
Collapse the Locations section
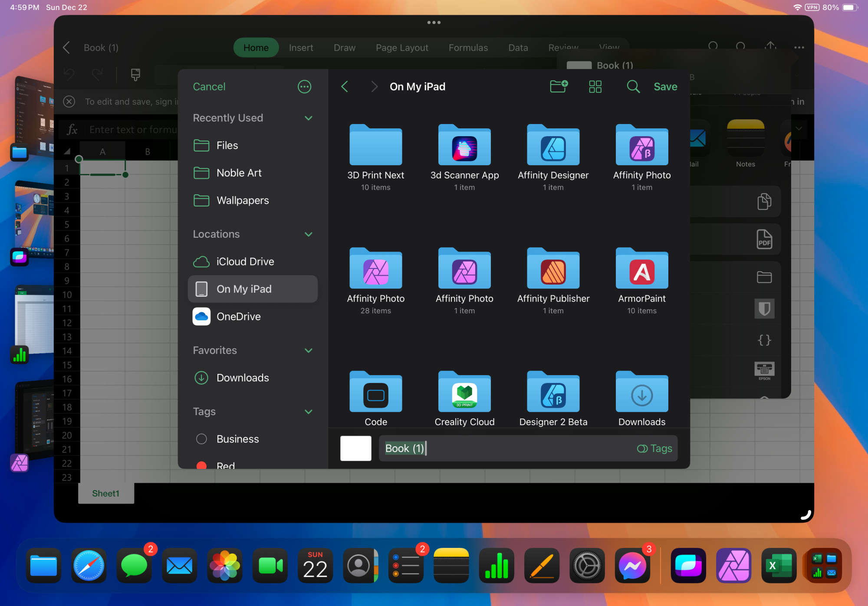click(x=309, y=234)
